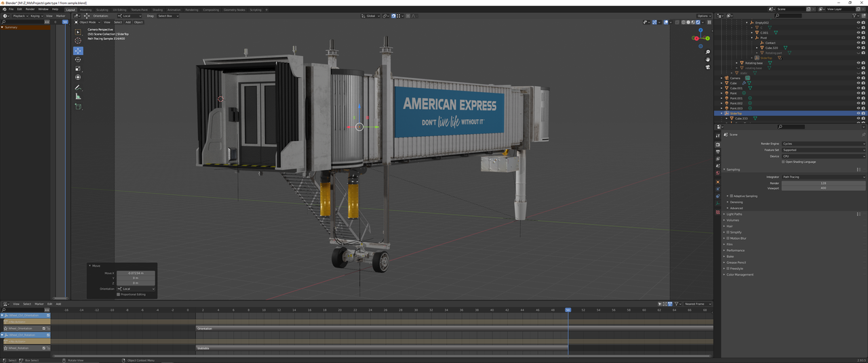Enable Simplify checkbox
Image resolution: width=868 pixels, height=363 pixels.
coord(728,232)
